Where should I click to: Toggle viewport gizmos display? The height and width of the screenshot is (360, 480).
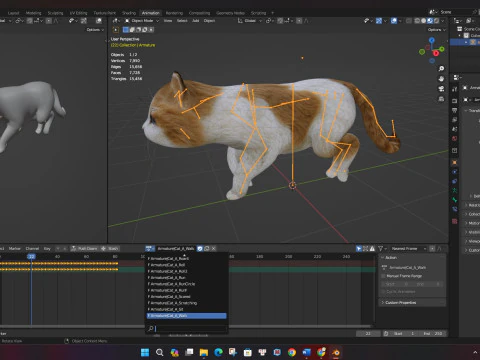pos(379,21)
